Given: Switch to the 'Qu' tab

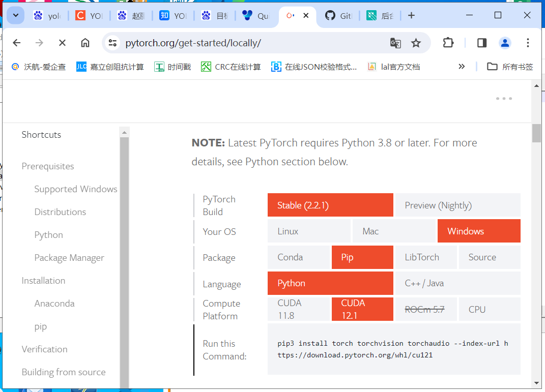Looking at the screenshot, I should [x=256, y=16].
